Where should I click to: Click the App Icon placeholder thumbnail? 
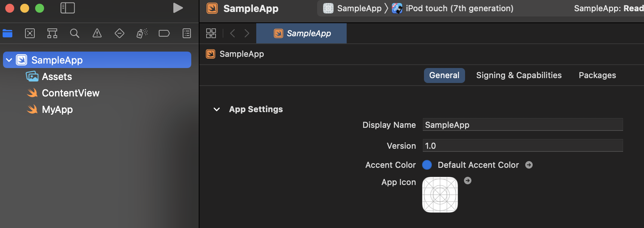coord(440,195)
